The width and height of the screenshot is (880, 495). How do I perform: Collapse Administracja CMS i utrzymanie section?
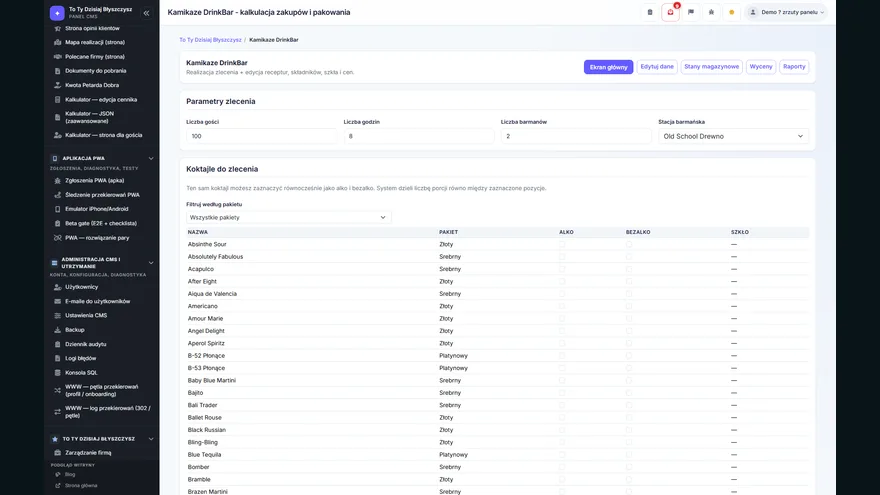pos(150,263)
